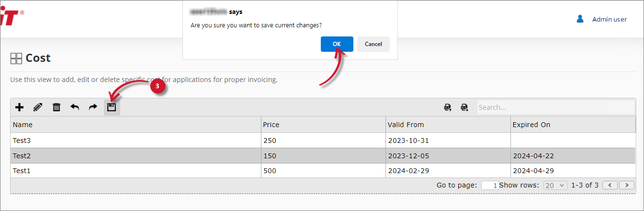This screenshot has width=644, height=211.
Task: Go to the next page arrow
Action: tap(627, 185)
